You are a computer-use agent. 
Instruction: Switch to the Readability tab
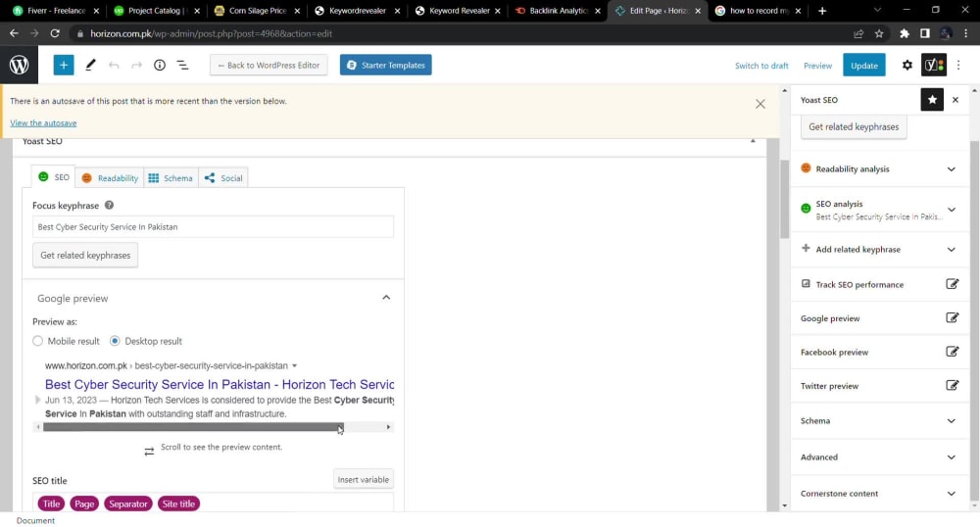tap(110, 178)
